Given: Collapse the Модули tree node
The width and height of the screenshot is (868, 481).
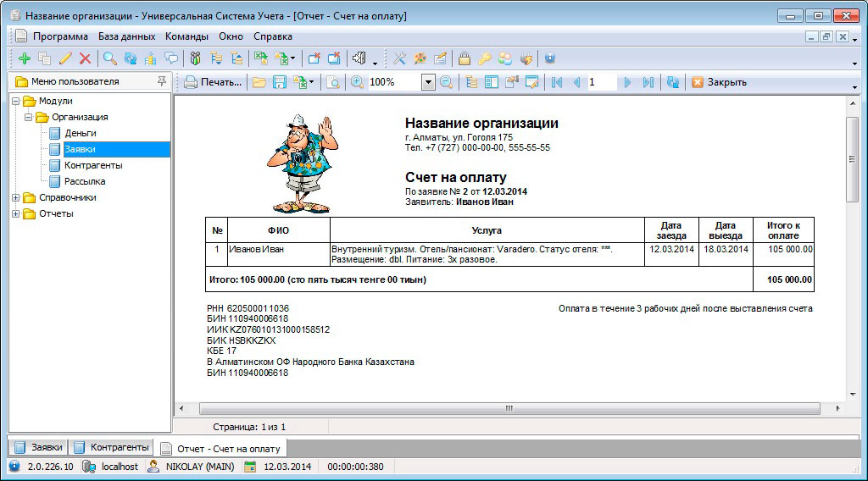Looking at the screenshot, I should coord(16,101).
